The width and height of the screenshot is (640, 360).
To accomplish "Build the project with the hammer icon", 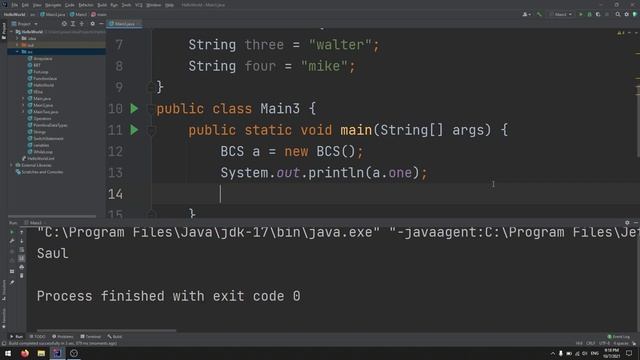I will pyautogui.click(x=539, y=14).
